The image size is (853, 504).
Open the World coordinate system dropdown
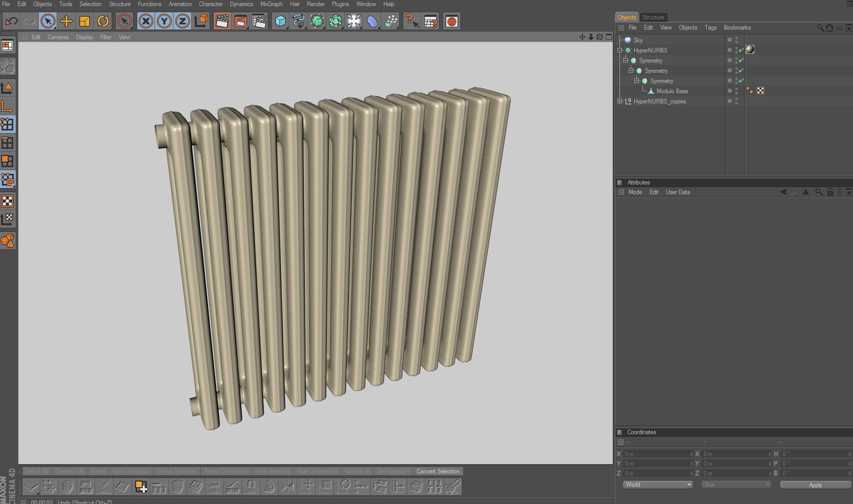[658, 485]
